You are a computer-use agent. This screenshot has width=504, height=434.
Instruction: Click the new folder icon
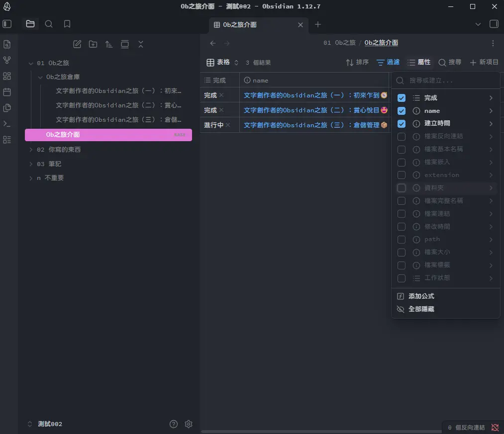pyautogui.click(x=93, y=44)
